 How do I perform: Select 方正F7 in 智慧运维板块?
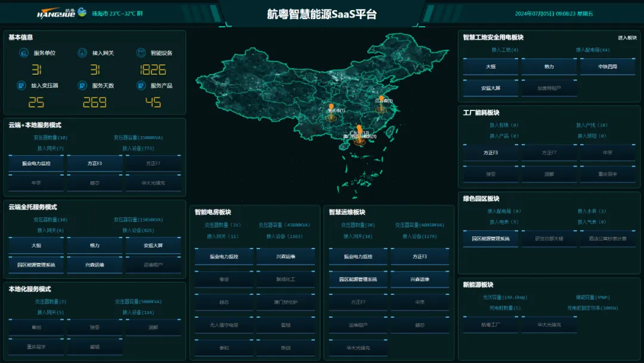pos(358,302)
